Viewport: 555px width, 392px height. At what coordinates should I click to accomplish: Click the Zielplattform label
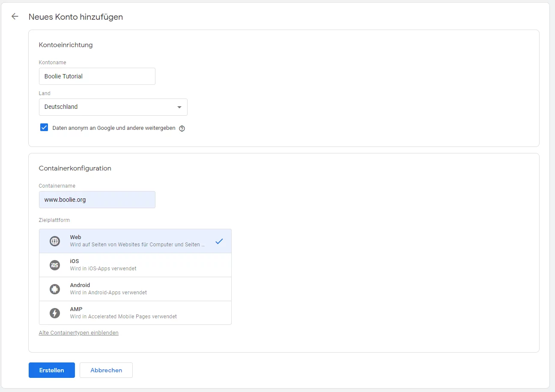54,220
